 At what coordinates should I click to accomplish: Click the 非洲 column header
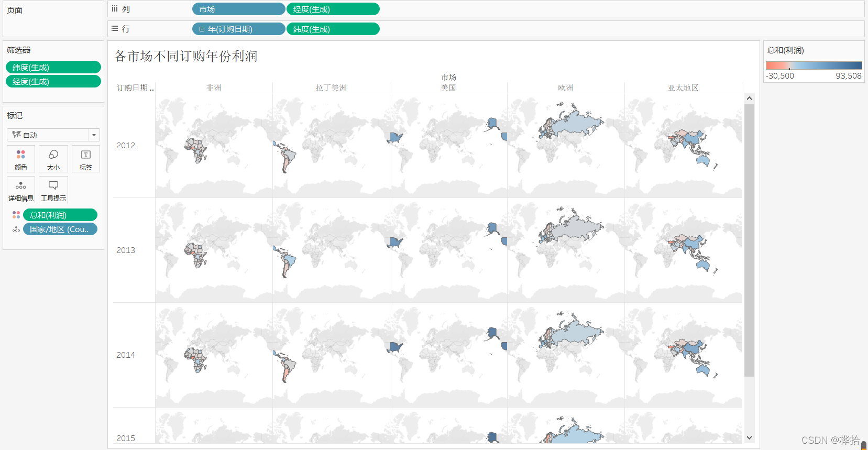(x=214, y=88)
